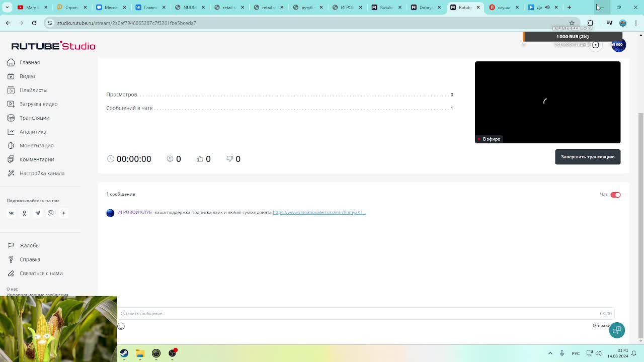Click the Сообщений в чате statistic row
This screenshot has width=644, height=362.
tap(280, 108)
